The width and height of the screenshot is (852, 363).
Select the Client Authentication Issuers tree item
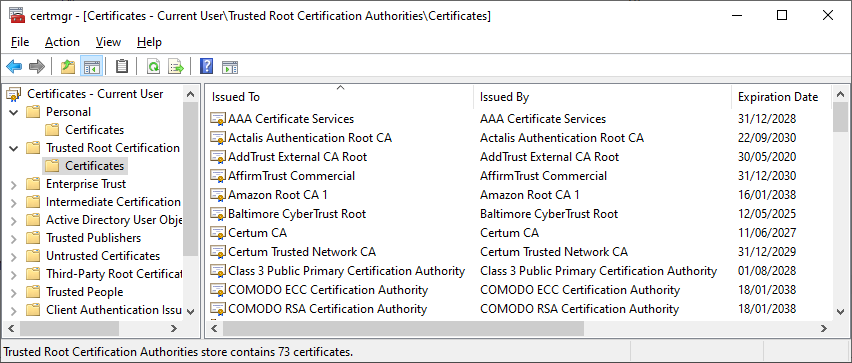pyautogui.click(x=114, y=310)
